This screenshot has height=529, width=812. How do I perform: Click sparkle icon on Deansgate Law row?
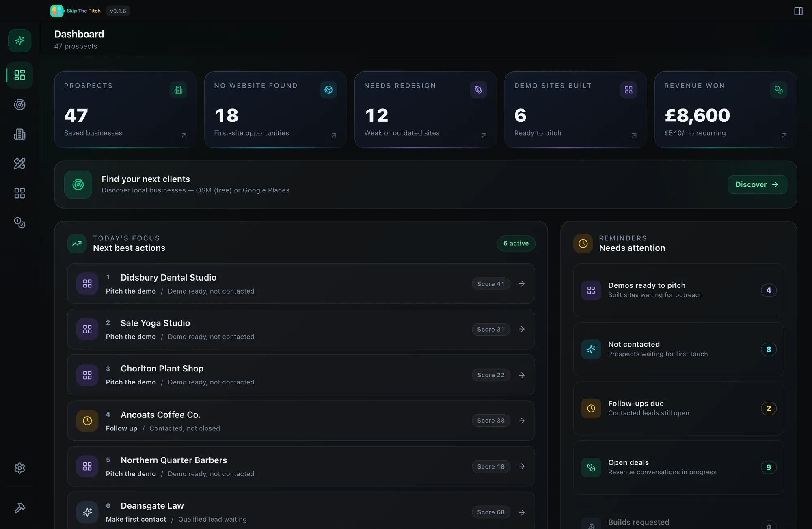pyautogui.click(x=87, y=512)
